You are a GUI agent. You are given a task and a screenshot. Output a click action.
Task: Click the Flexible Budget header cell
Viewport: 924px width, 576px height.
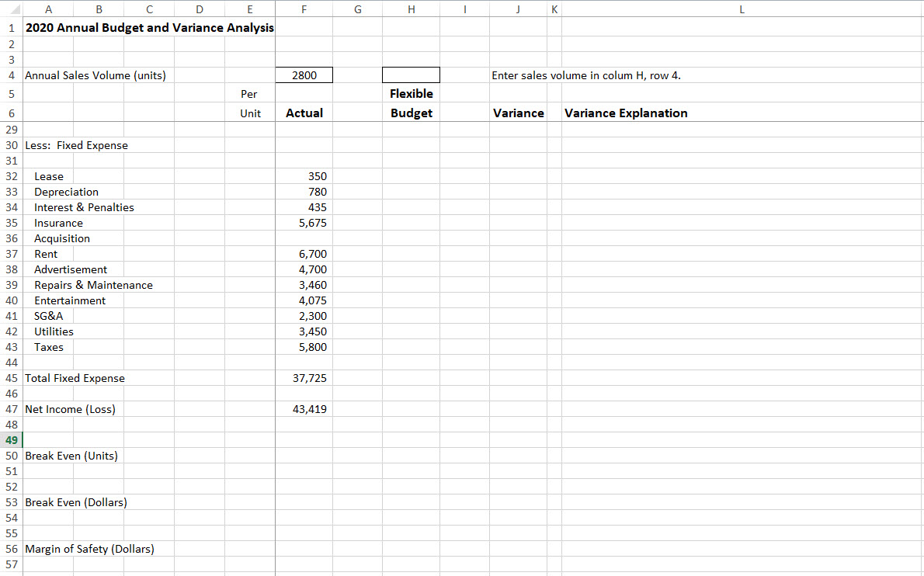tap(411, 103)
